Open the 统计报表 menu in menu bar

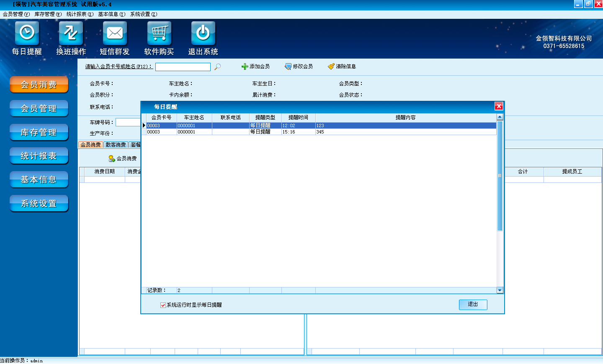tap(80, 14)
